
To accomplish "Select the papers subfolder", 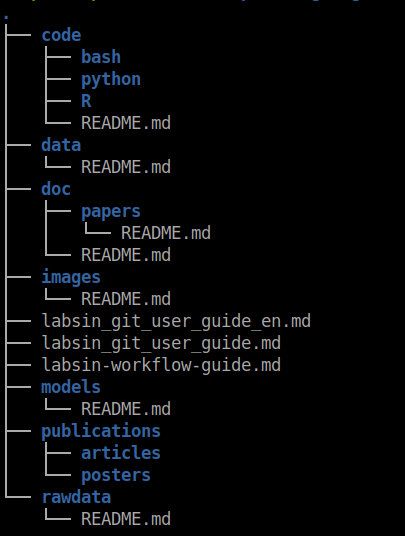I will click(111, 212).
